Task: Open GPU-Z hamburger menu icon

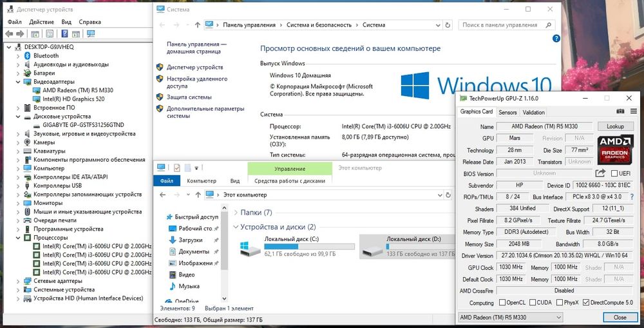Action: 633,111
